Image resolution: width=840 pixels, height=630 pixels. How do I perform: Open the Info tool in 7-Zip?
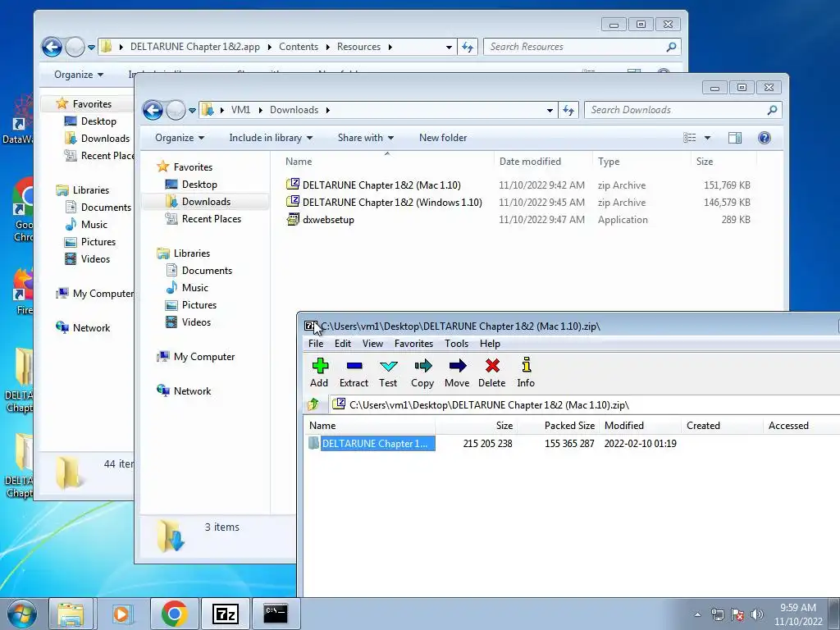point(526,373)
